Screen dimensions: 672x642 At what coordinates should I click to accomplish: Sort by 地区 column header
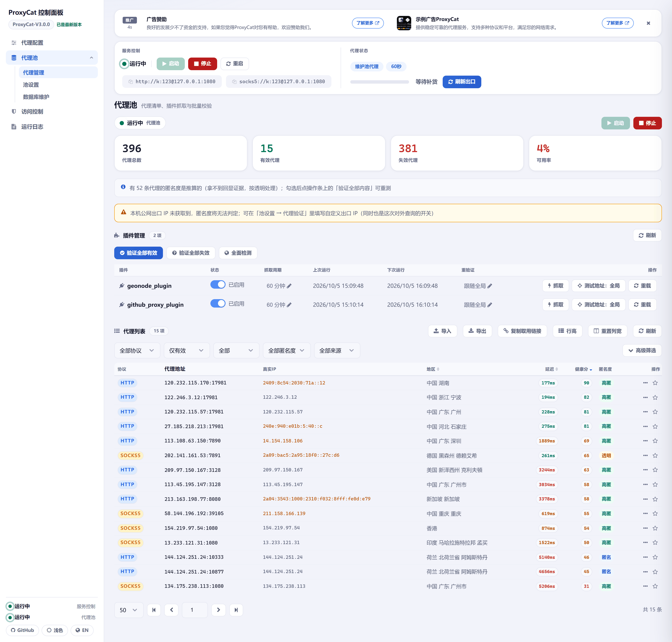tap(433, 369)
